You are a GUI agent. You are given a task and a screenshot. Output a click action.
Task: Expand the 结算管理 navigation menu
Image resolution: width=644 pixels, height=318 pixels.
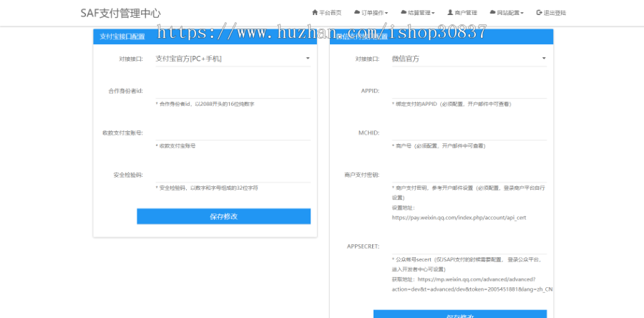420,13
